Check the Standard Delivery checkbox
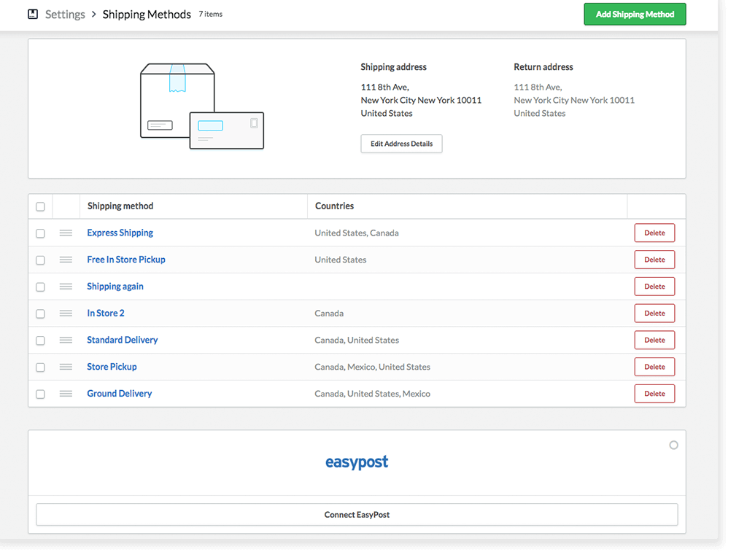747x560 pixels. tap(41, 341)
